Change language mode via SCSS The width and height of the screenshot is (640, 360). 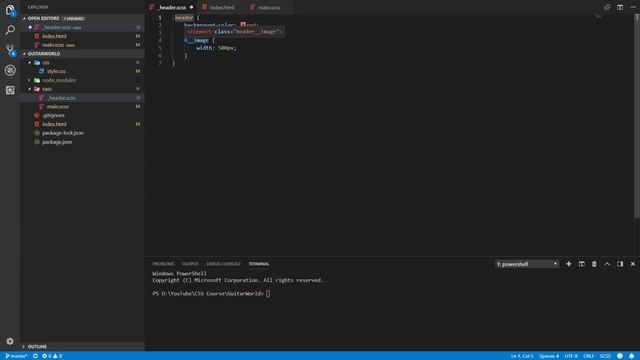605,356
